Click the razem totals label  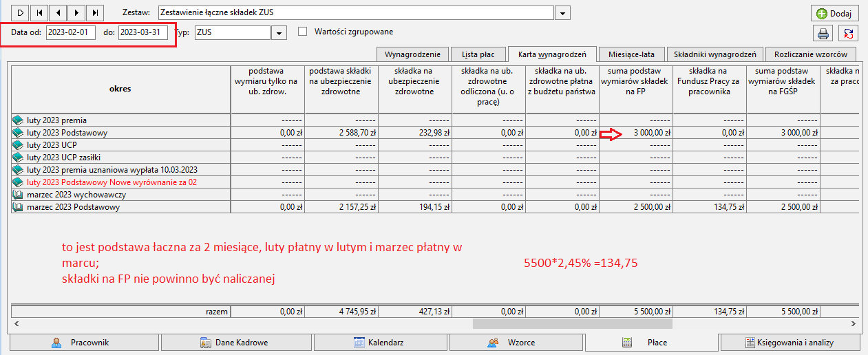(x=216, y=311)
